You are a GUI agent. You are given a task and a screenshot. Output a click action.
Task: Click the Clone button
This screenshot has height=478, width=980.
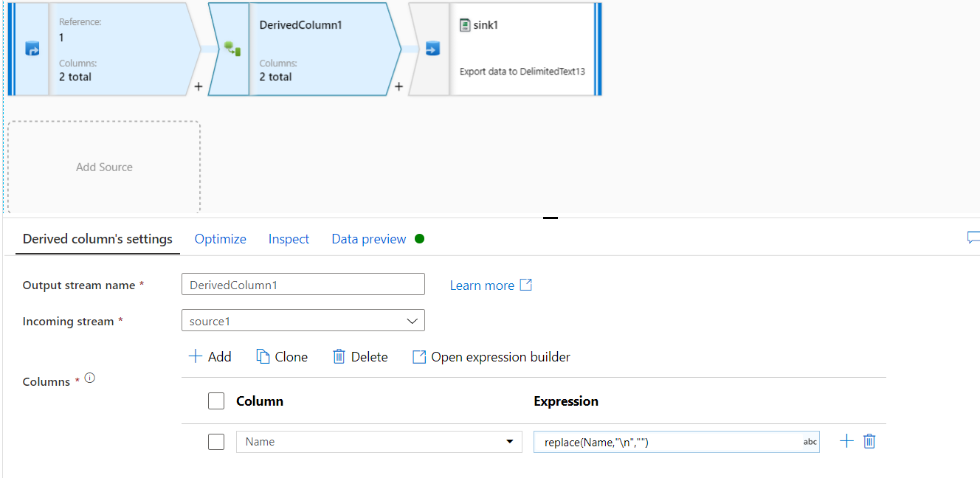pos(282,357)
